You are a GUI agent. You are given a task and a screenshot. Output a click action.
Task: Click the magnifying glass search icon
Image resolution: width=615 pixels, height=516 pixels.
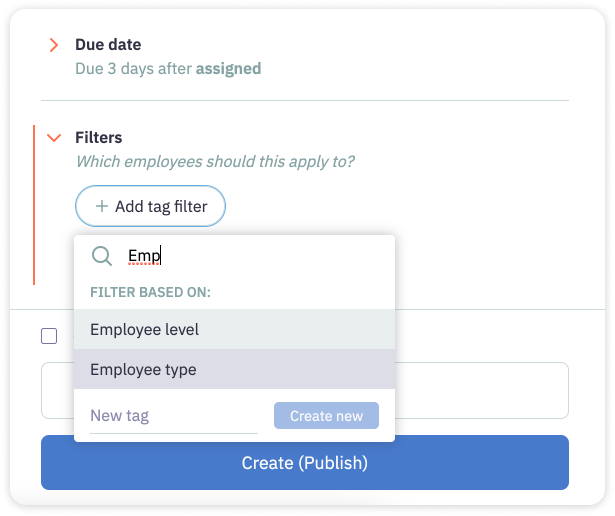[102, 256]
